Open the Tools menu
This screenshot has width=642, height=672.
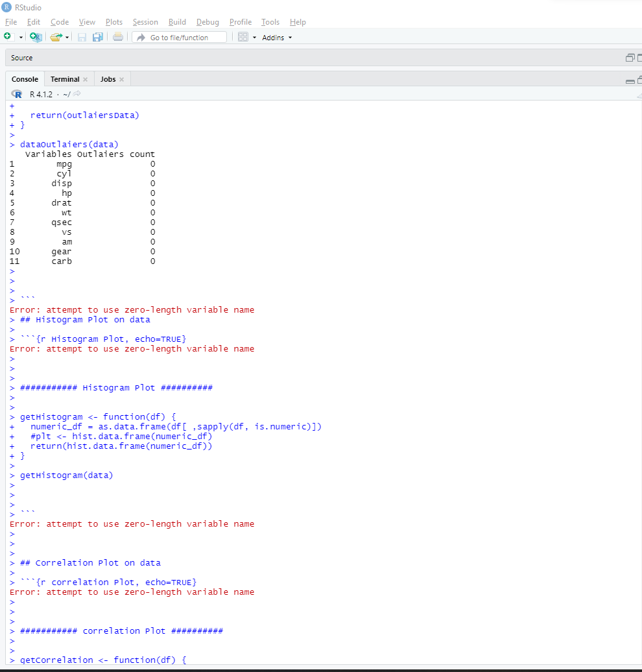pyautogui.click(x=270, y=21)
